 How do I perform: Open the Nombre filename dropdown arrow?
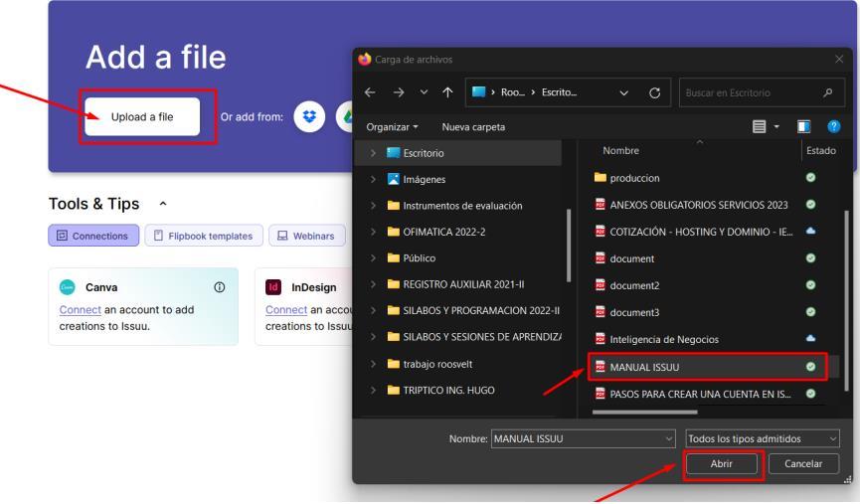pos(669,438)
